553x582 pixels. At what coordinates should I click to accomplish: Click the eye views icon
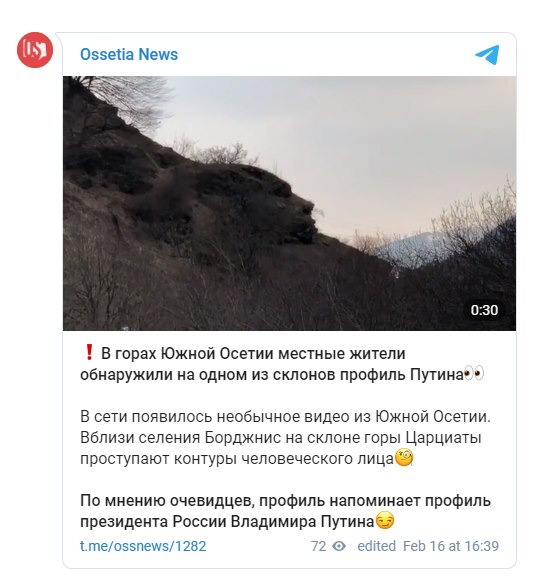339,546
